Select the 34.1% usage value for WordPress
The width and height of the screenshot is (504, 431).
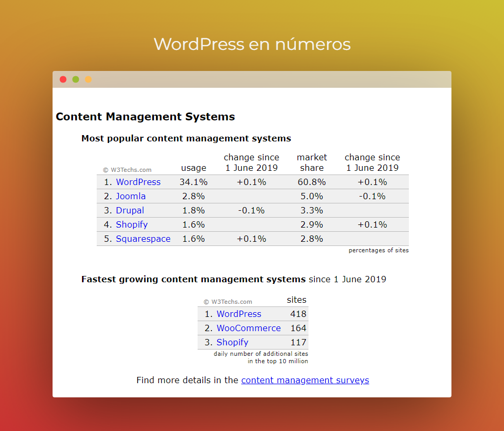coord(193,182)
